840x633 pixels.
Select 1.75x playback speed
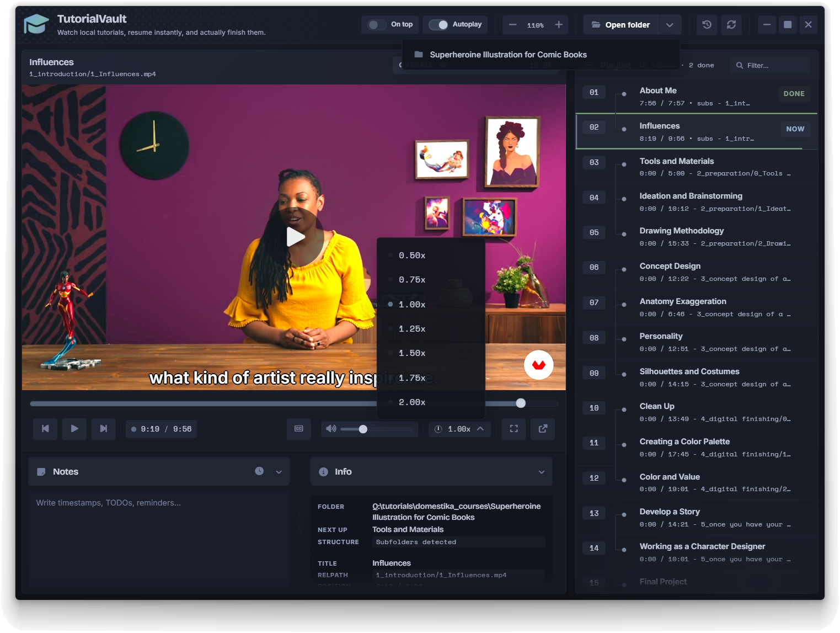[x=431, y=378]
